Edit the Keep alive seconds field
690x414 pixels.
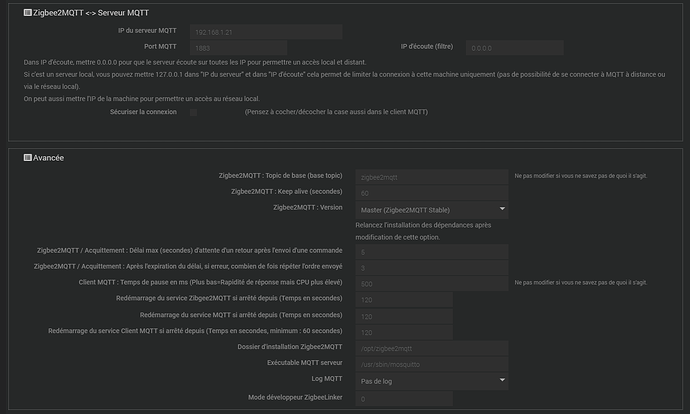431,192
